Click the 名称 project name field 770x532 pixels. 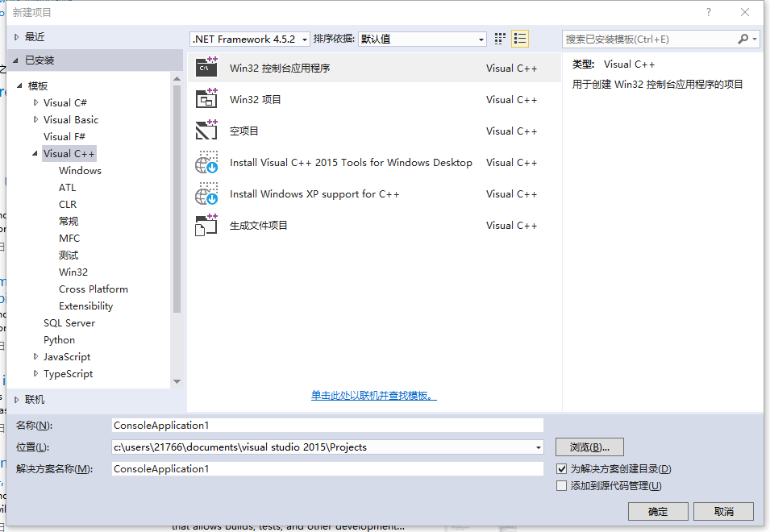tap(327, 426)
